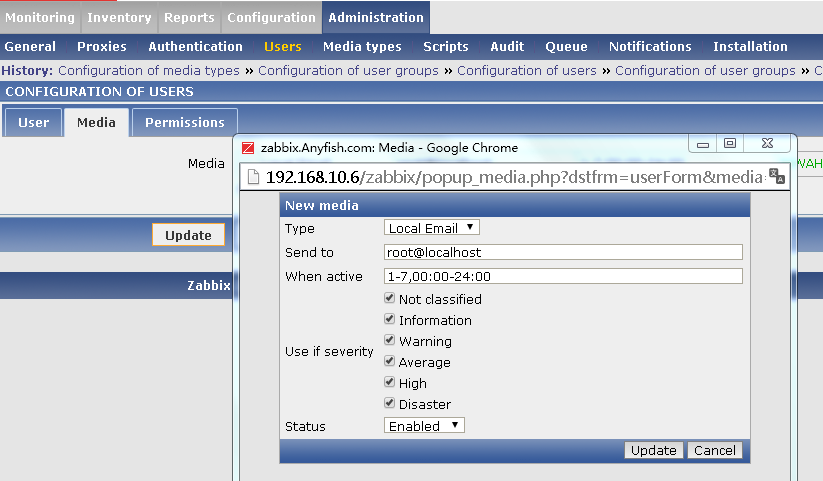Switch to the Permissions tab
This screenshot has width=823, height=481.
click(x=185, y=122)
